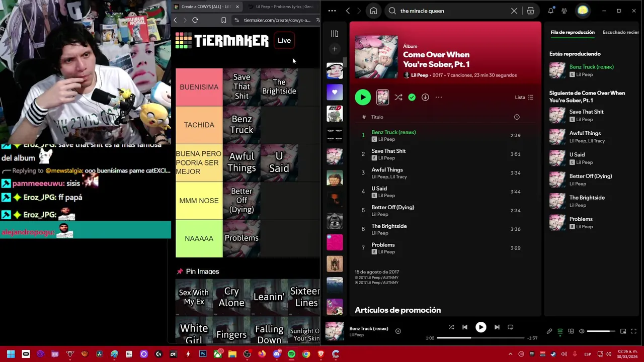
Task: Open Spotify profile avatar menu
Action: tap(583, 11)
